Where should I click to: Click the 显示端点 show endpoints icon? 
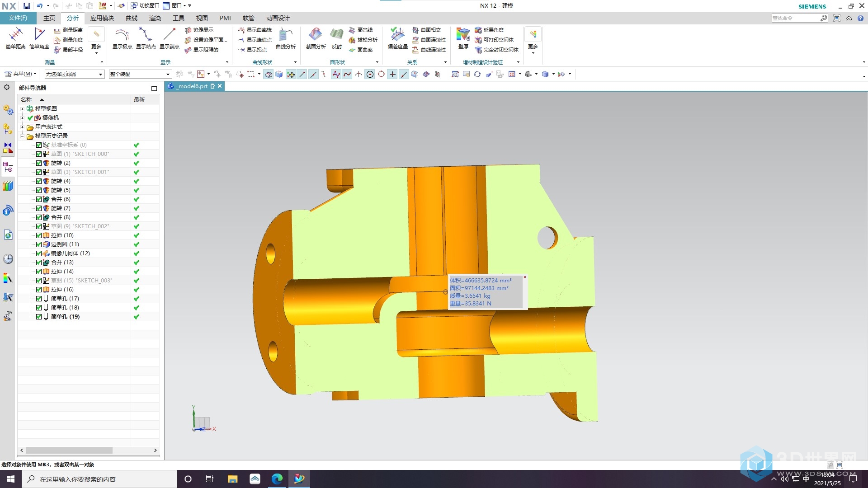click(x=170, y=38)
